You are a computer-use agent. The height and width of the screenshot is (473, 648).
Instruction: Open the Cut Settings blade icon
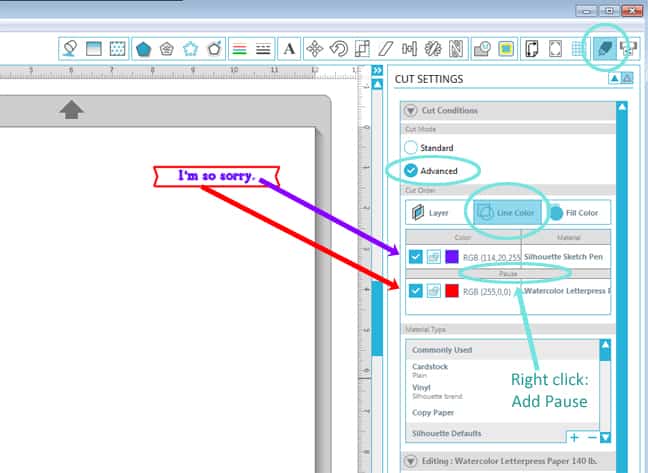coord(603,48)
